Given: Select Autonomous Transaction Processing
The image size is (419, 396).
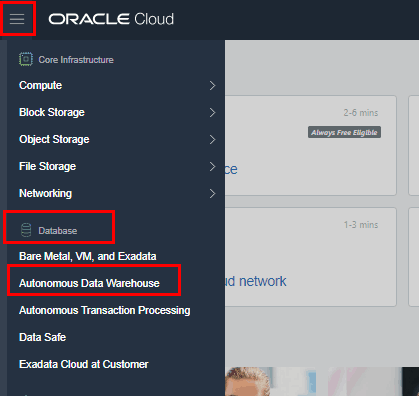Looking at the screenshot, I should pos(105,310).
